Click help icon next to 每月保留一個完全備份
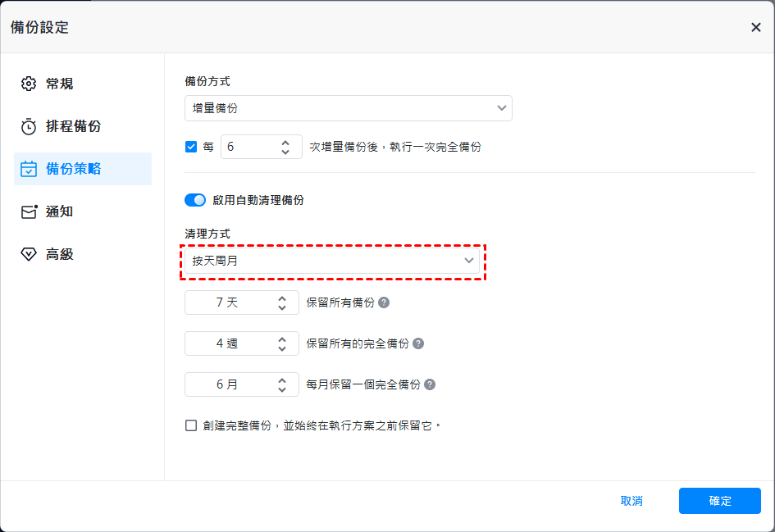 tap(430, 384)
